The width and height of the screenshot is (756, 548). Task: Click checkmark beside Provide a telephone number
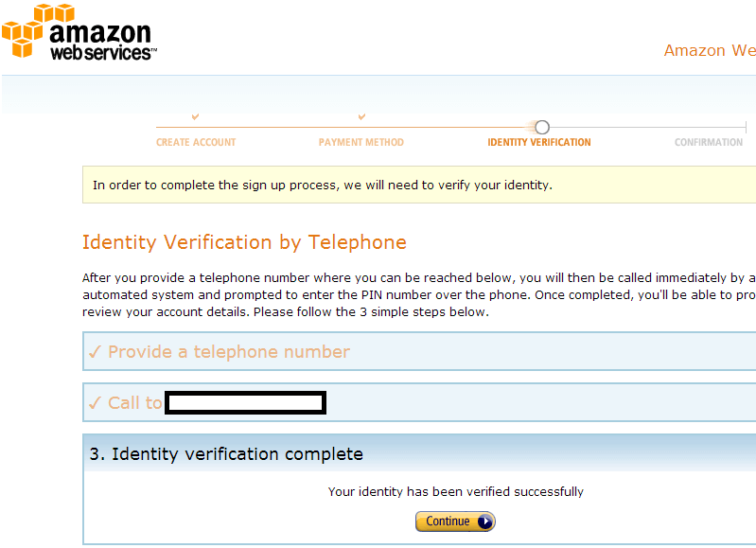tap(95, 352)
